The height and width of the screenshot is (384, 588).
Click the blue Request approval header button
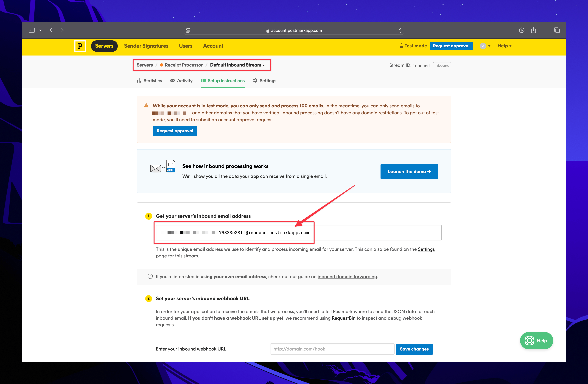(451, 46)
